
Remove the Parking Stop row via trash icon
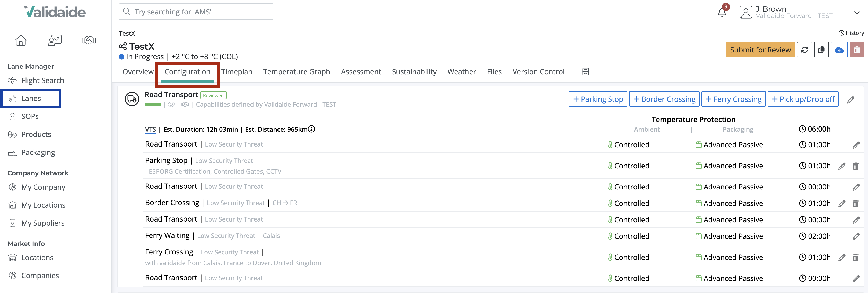[856, 166]
